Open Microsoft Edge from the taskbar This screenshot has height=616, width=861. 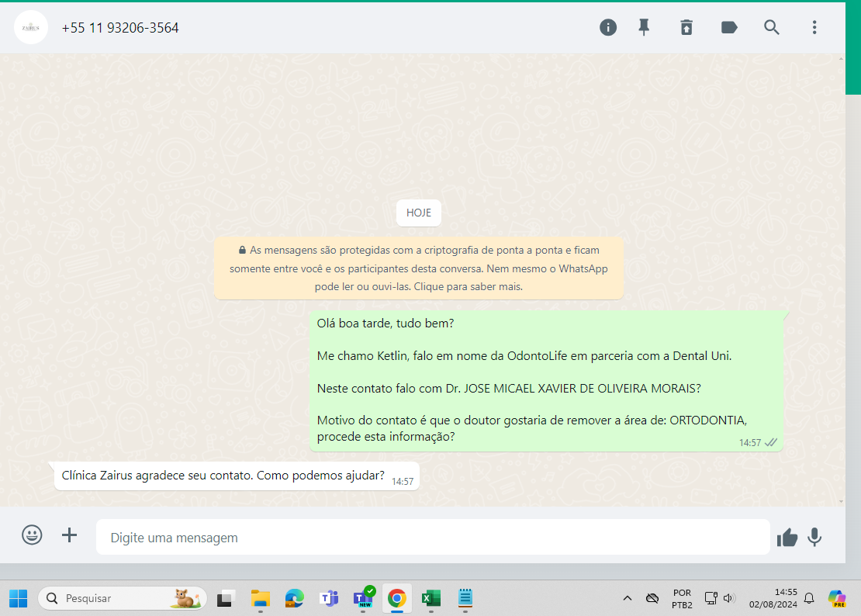click(x=294, y=598)
